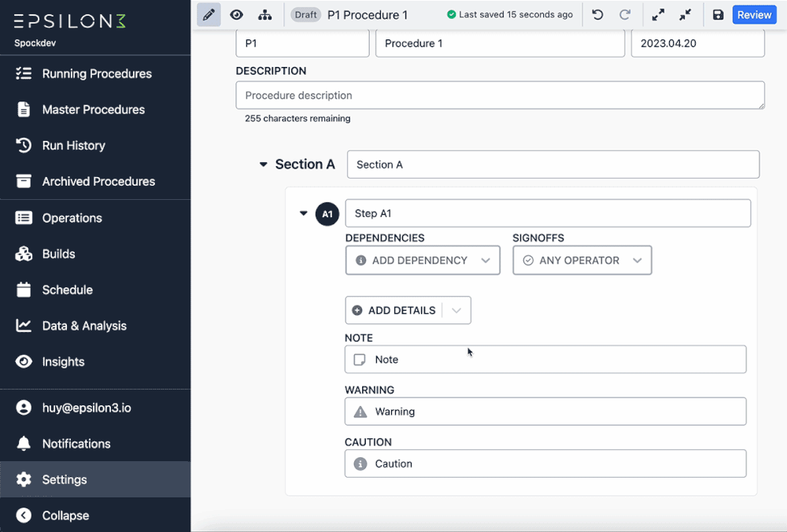Expand all sections using the outward arrows icon
The image size is (787, 532).
[659, 14]
